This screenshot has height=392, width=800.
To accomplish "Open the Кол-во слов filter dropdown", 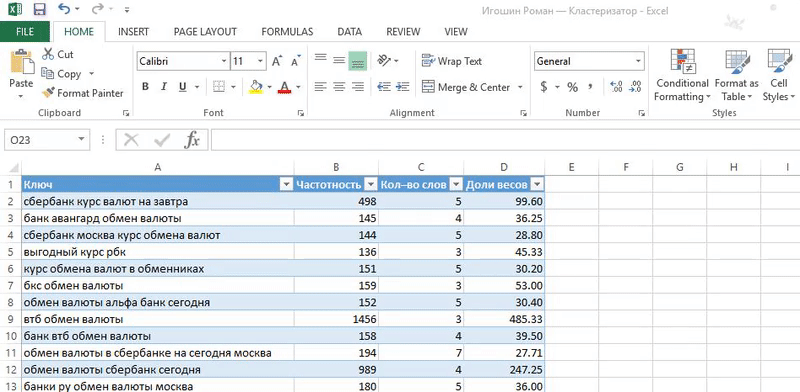I will tap(456, 185).
